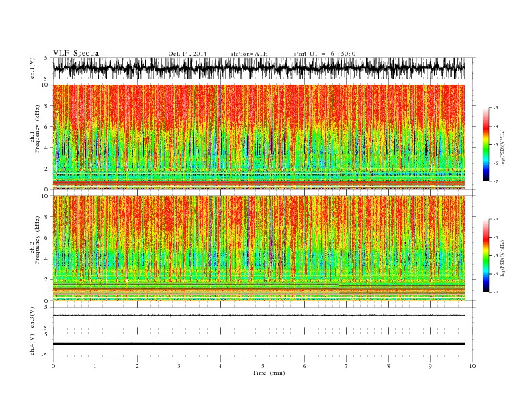The height and width of the screenshot is (411, 532).
Task: Click ch.2 color bar "-3" tick label
Action: point(496,219)
